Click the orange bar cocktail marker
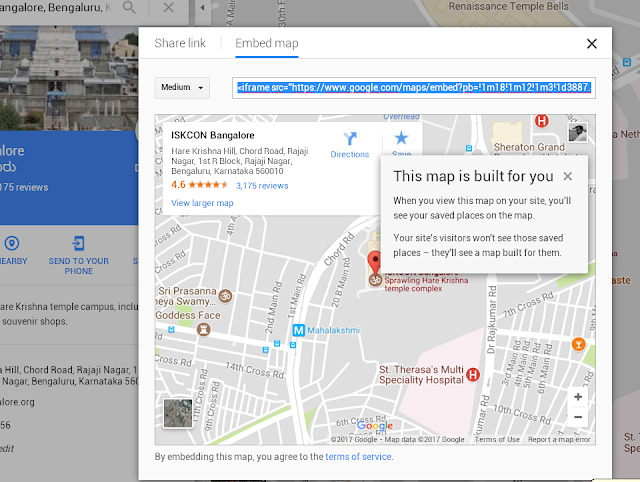Image resolution: width=640 pixels, height=482 pixels. (578, 344)
